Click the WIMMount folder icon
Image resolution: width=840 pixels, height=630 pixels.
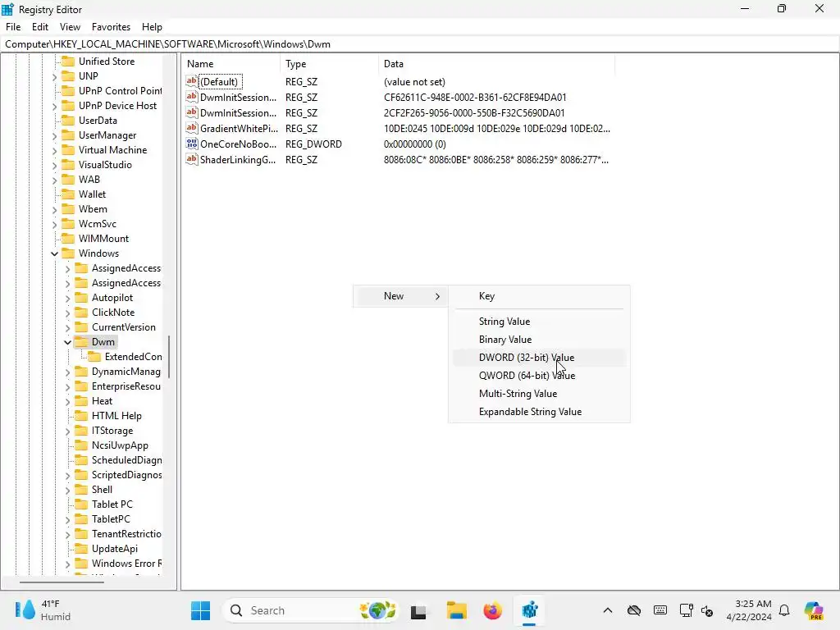point(68,239)
